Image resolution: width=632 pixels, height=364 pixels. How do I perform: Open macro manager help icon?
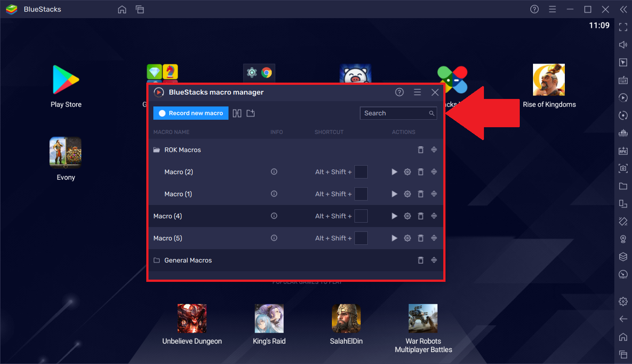400,92
